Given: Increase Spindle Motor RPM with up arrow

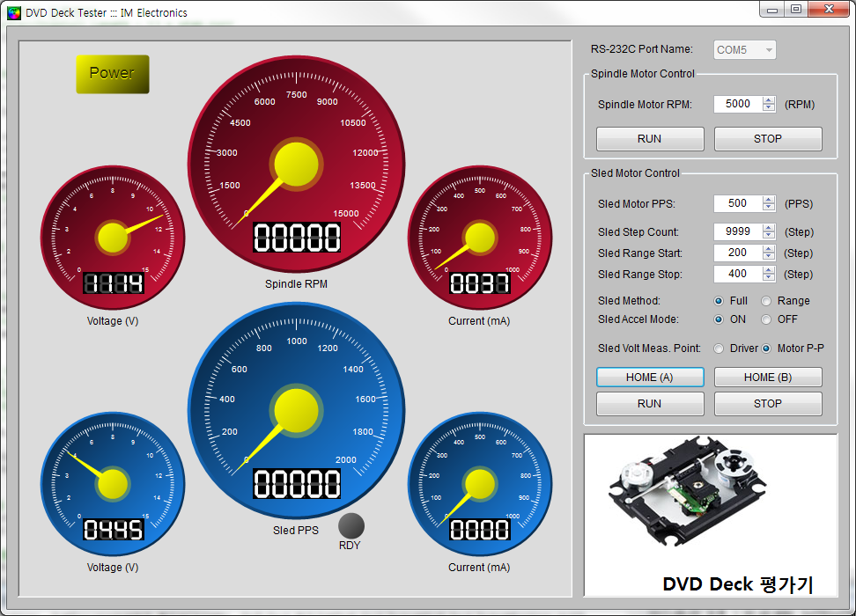Looking at the screenshot, I should click(769, 100).
